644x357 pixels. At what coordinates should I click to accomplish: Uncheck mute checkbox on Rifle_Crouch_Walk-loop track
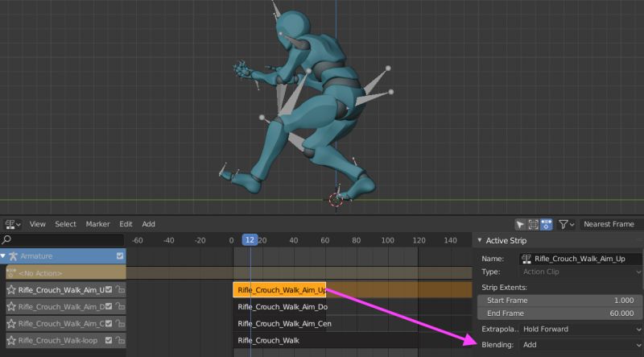[109, 341]
